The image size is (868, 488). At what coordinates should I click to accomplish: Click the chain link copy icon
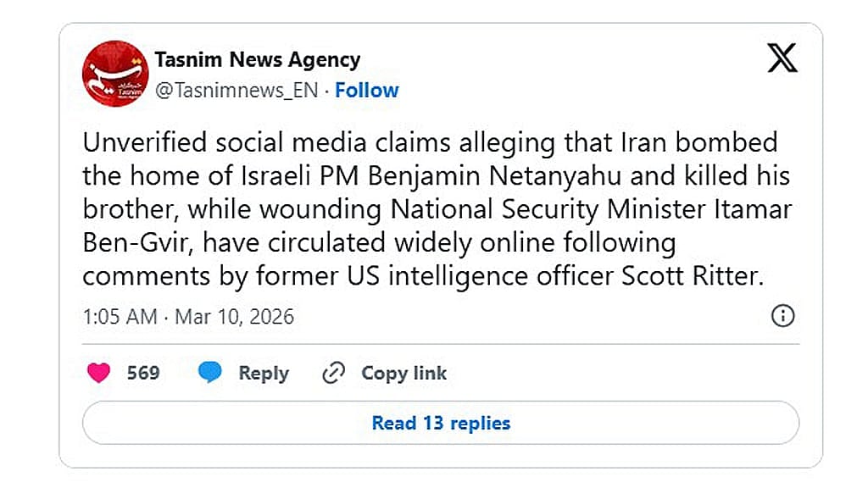pyautogui.click(x=333, y=373)
